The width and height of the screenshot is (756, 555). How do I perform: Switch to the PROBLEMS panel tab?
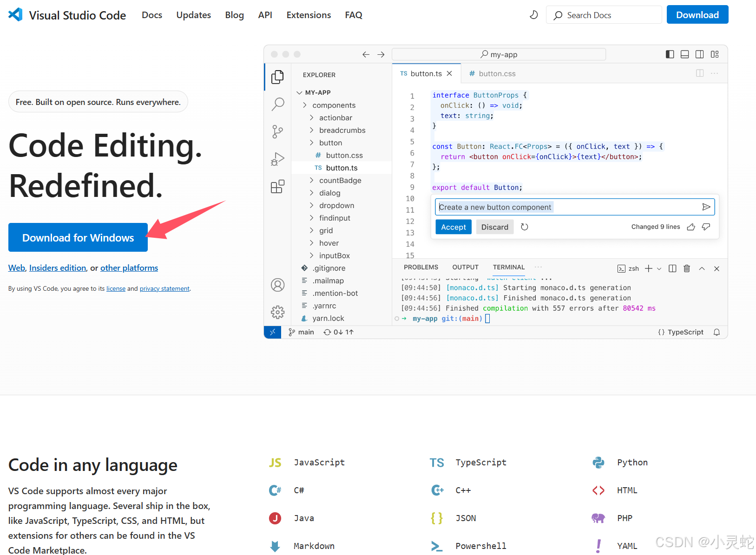click(x=421, y=267)
